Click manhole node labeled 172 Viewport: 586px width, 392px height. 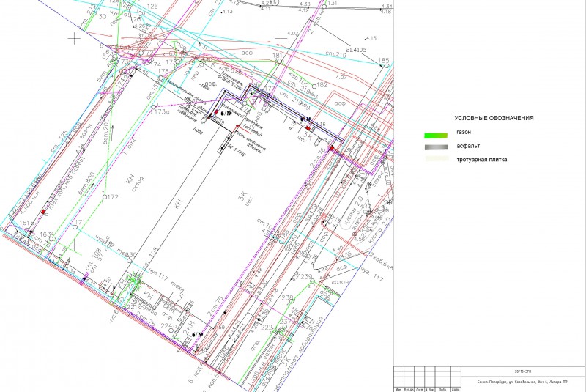(x=105, y=196)
